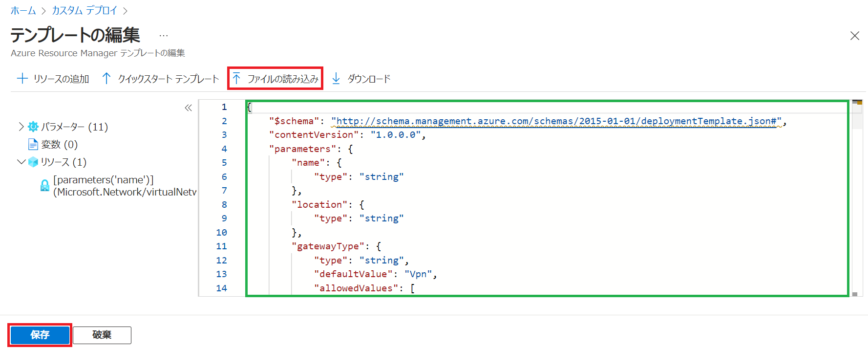Screen dimensions: 868x349
Task: Click the upload arrow icon for ファイルの読み込み
Action: point(237,79)
